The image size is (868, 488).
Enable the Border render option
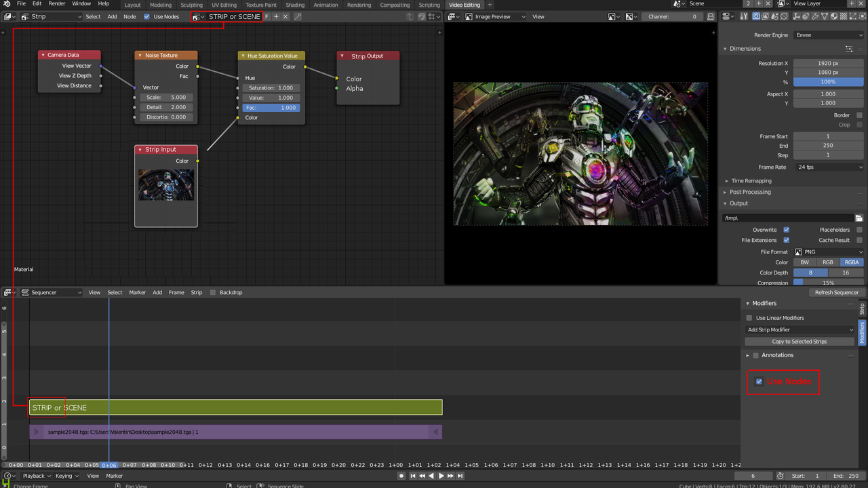click(x=859, y=115)
